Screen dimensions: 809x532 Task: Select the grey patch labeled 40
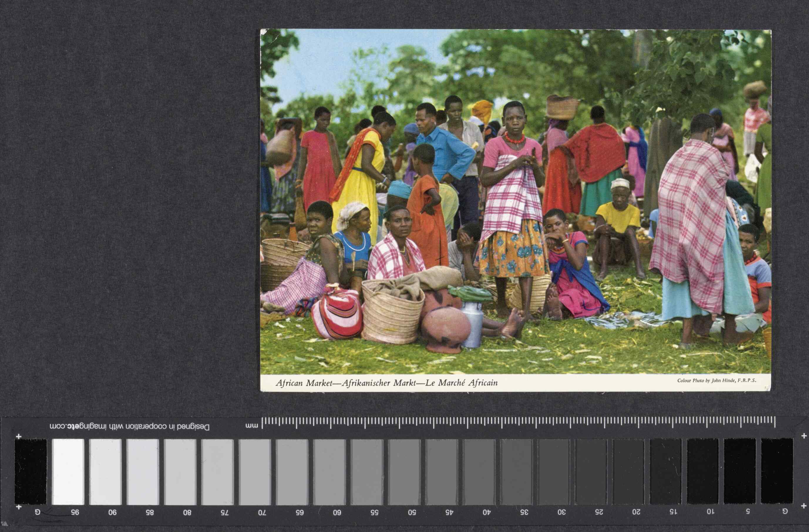point(479,472)
